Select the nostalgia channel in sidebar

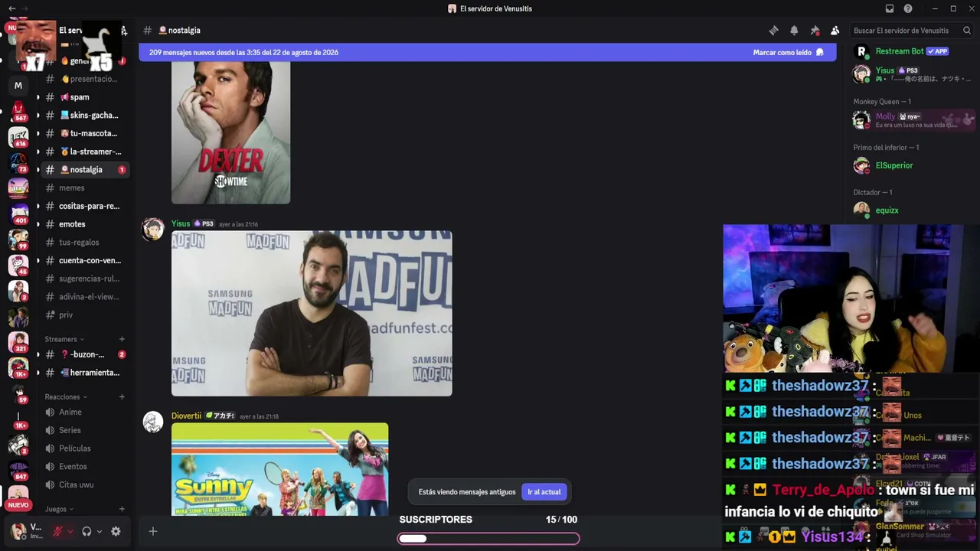point(84,170)
